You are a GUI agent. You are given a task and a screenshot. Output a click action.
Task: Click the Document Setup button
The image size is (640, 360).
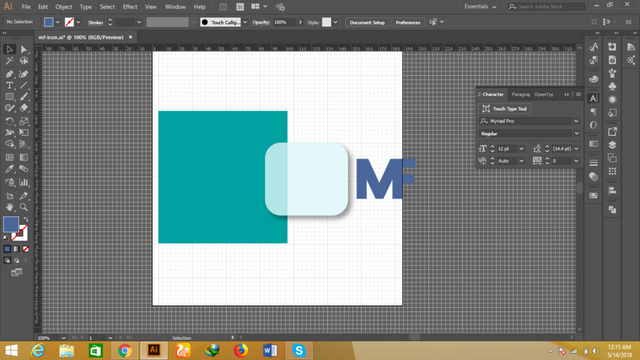click(367, 22)
